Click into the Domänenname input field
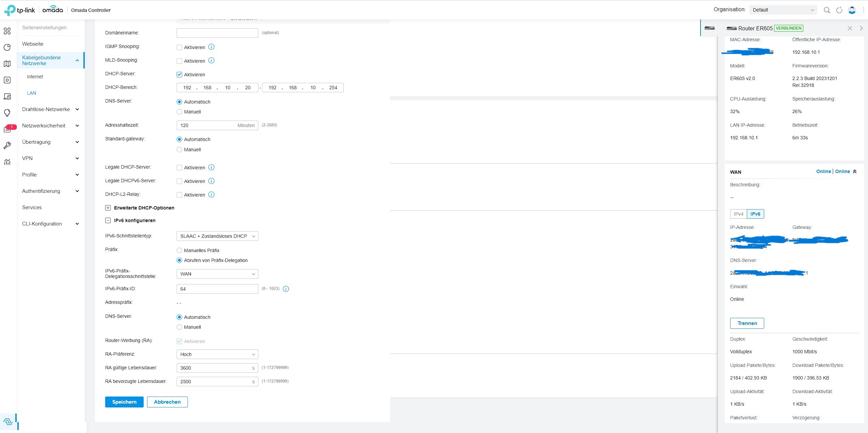The height and width of the screenshot is (433, 868). [217, 33]
